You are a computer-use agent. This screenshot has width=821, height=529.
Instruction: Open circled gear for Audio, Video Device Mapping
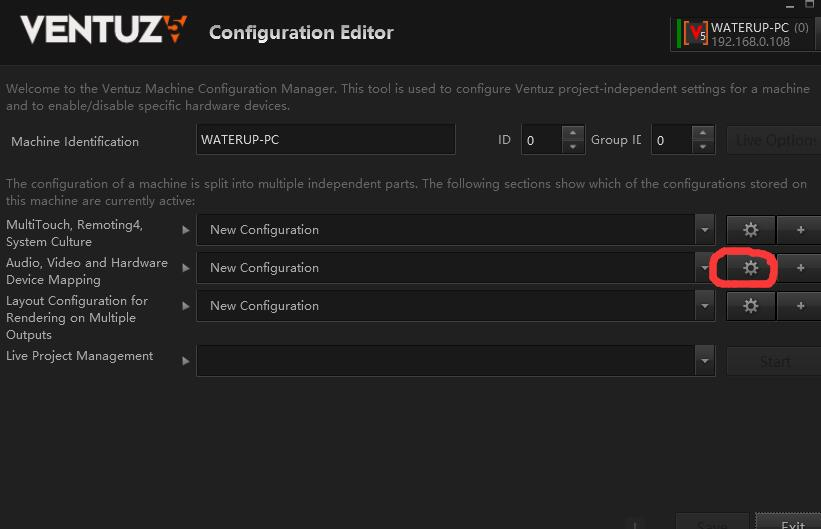point(750,268)
